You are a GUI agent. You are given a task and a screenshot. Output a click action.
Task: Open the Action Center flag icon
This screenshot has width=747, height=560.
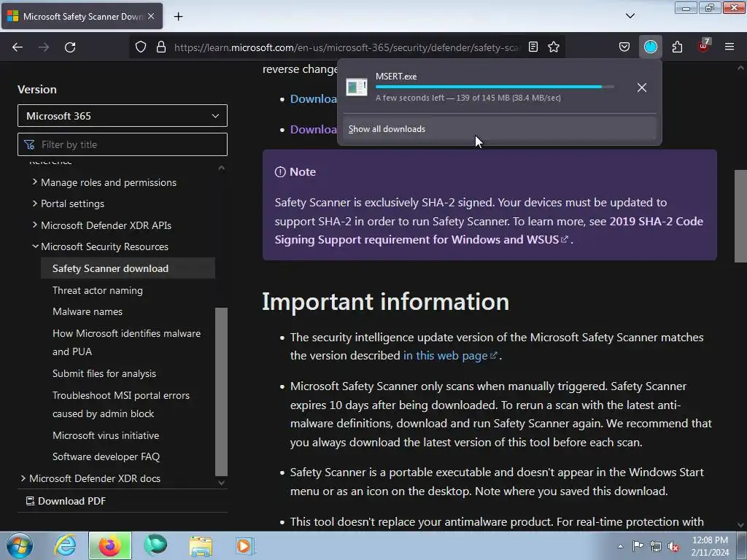tap(638, 546)
